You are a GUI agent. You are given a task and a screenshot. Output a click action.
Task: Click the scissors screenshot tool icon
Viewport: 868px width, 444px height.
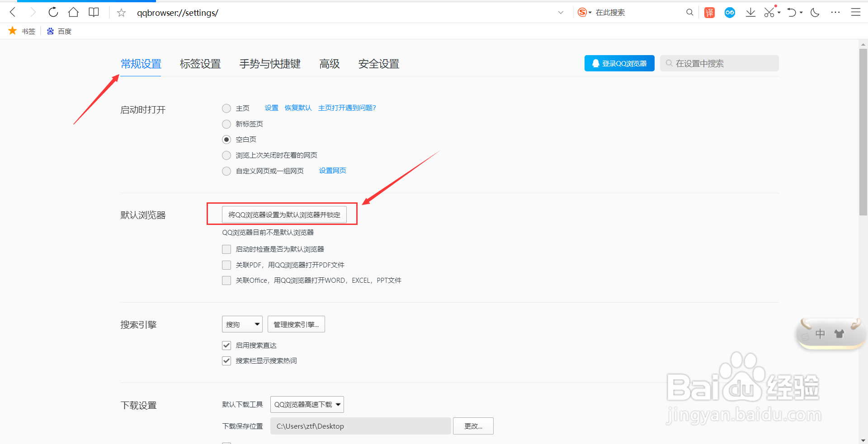point(769,12)
